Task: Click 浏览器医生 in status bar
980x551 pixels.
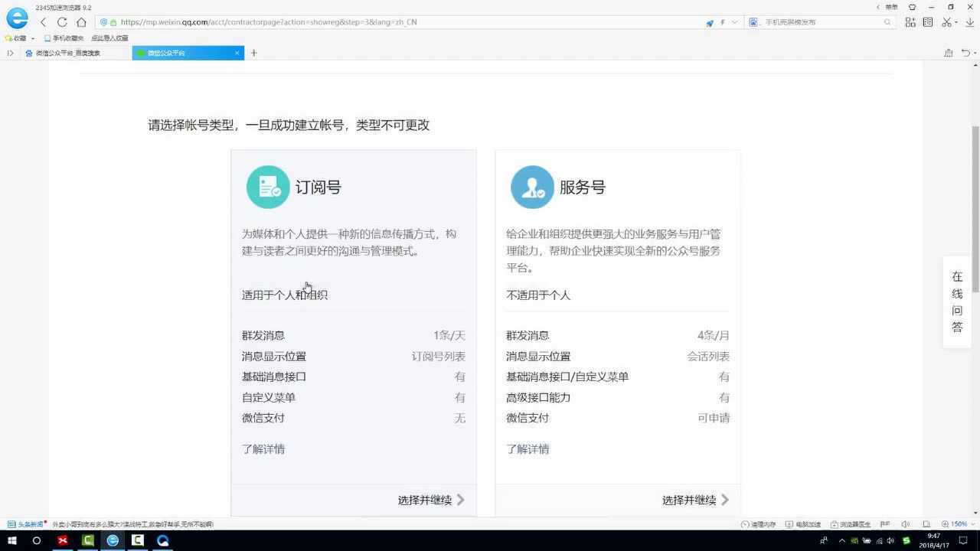Action: click(x=851, y=524)
